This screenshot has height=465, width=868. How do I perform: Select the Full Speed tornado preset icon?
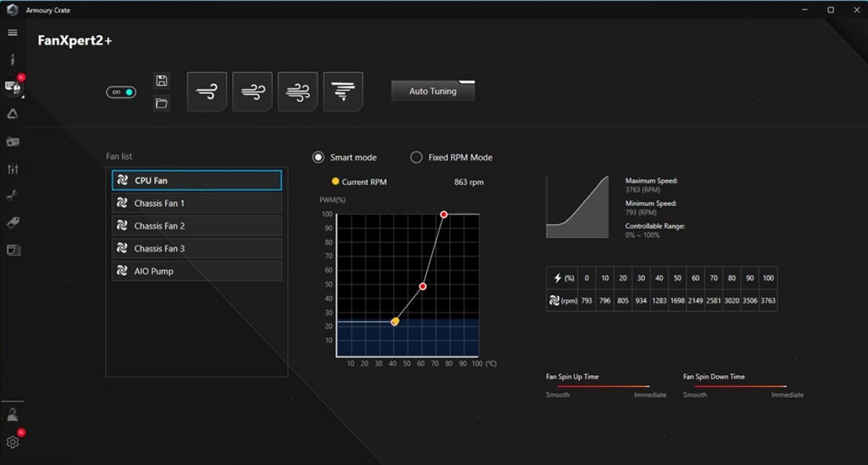pos(343,92)
